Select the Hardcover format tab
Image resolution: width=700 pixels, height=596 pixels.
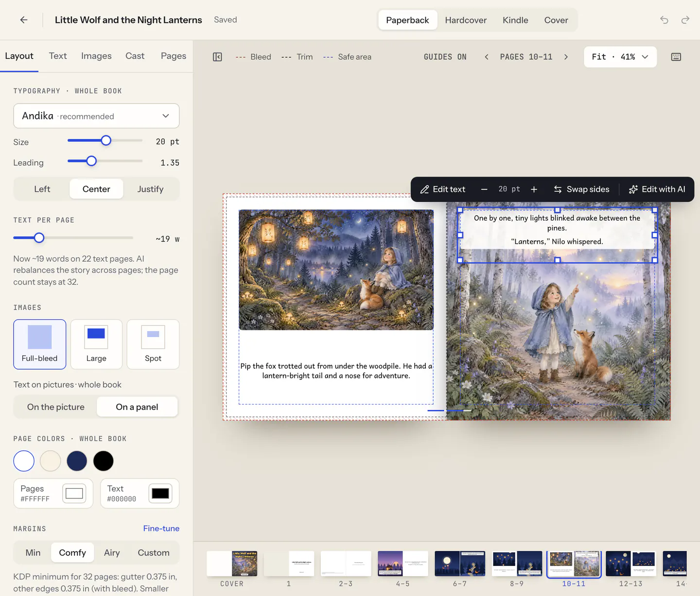coord(466,20)
